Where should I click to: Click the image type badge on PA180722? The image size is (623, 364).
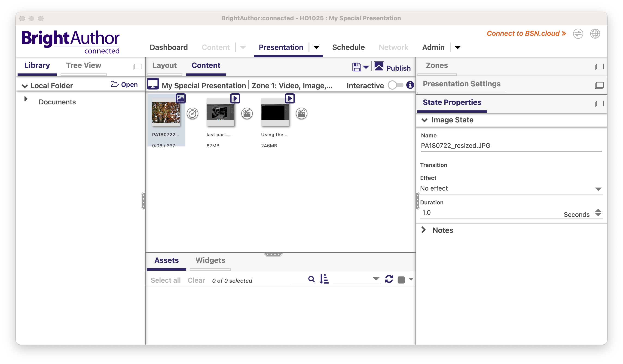[180, 98]
